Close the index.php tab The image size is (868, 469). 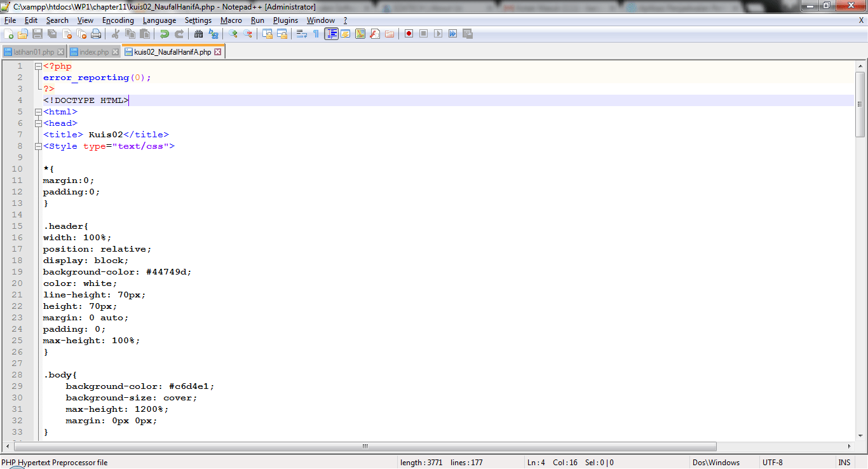(x=115, y=52)
